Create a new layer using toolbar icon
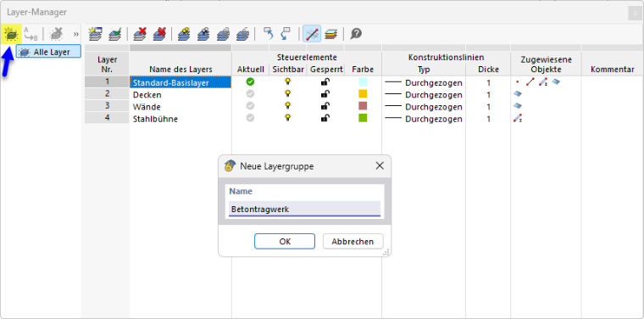Viewport: 644px width, 319px height. click(96, 34)
